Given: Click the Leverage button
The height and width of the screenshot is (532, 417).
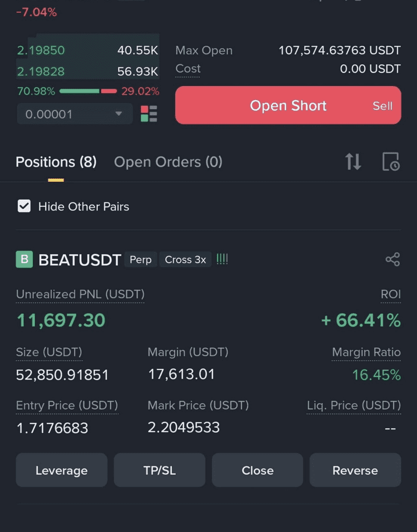Looking at the screenshot, I should [x=61, y=470].
